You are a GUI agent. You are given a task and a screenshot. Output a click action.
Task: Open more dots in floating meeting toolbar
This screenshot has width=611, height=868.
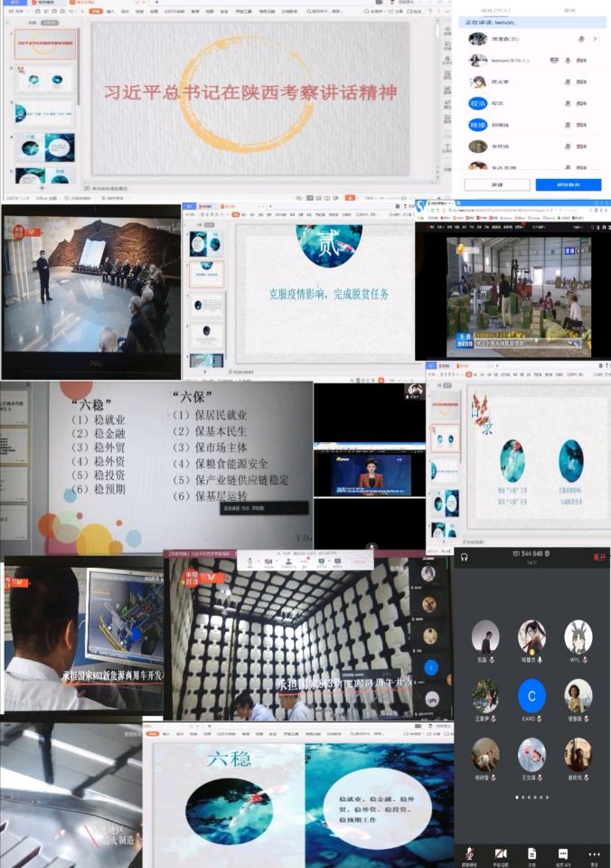pos(305,561)
